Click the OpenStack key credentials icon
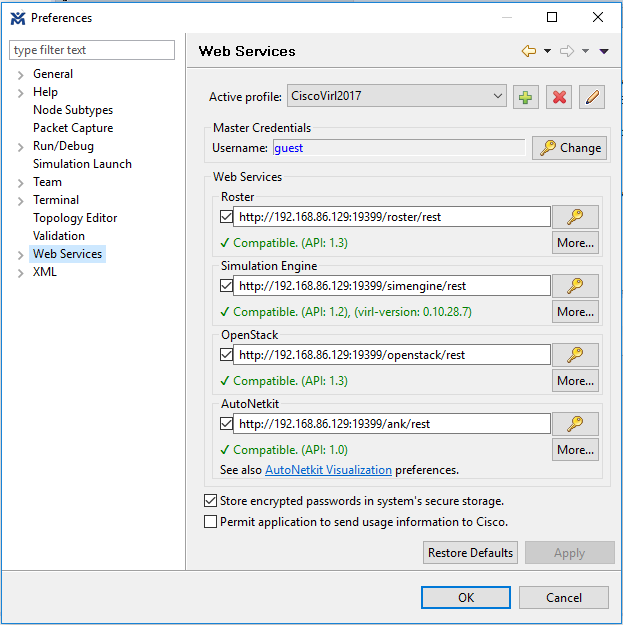 [x=575, y=355]
